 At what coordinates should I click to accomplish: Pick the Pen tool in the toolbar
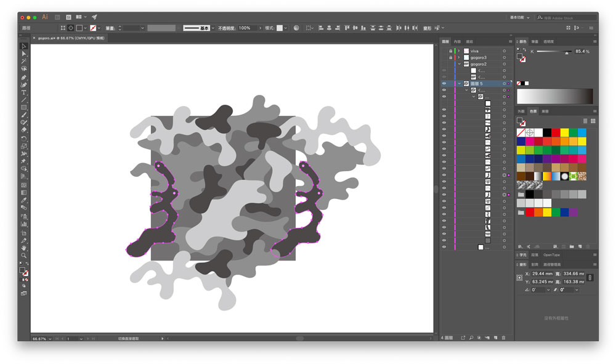(24, 77)
